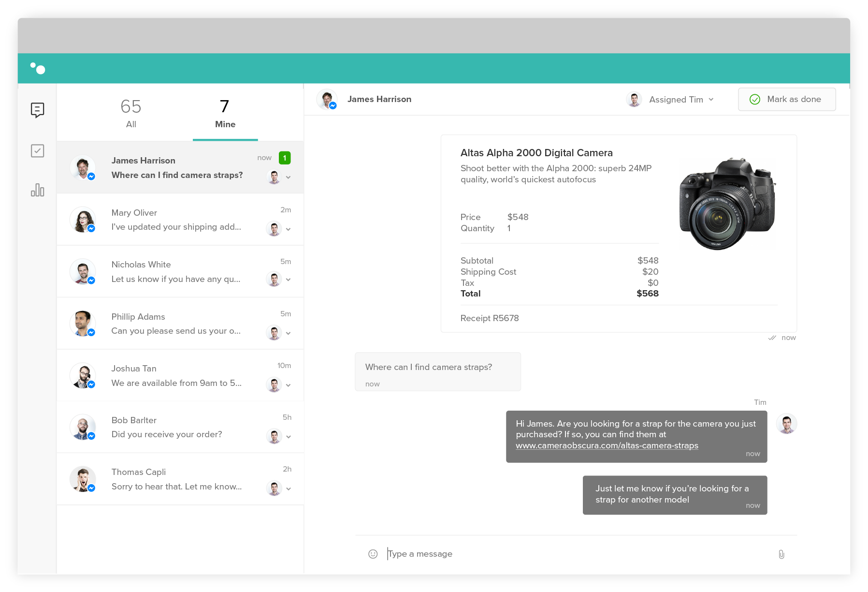
Task: Click James Harrison's avatar in chat header
Action: [x=327, y=99]
